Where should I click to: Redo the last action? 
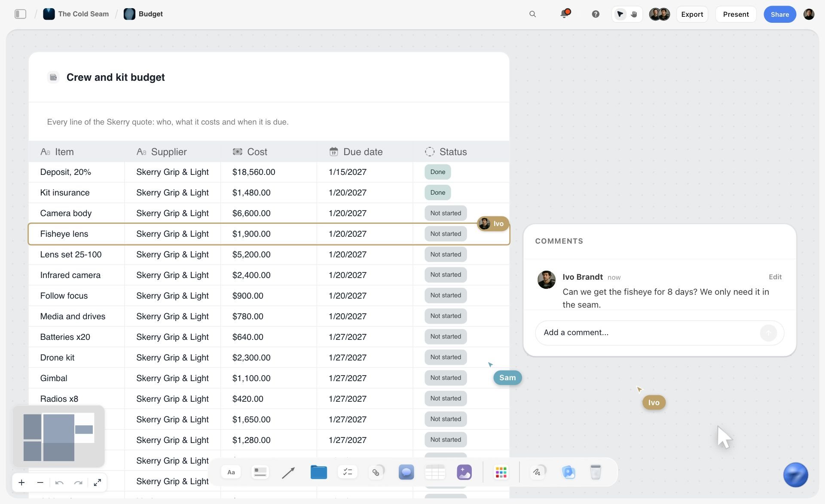78,483
